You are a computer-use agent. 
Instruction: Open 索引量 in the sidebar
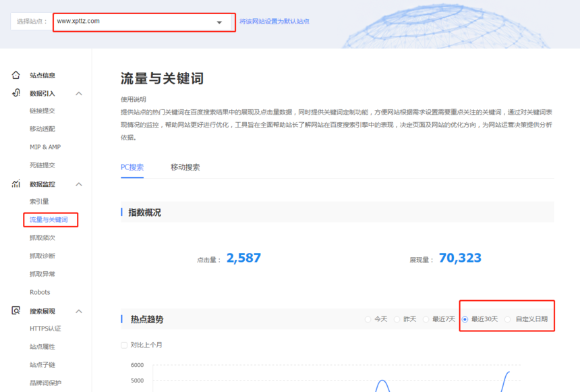[39, 201]
